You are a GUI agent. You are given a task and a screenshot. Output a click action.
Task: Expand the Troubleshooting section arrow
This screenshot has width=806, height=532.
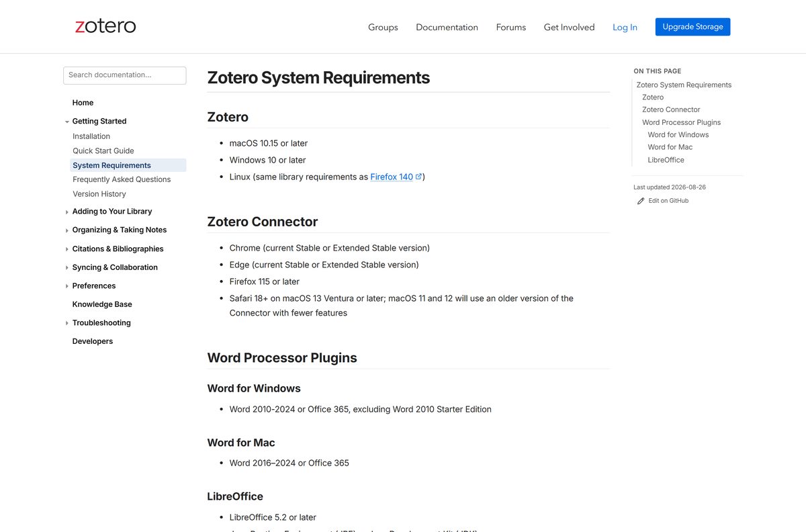[66, 323]
